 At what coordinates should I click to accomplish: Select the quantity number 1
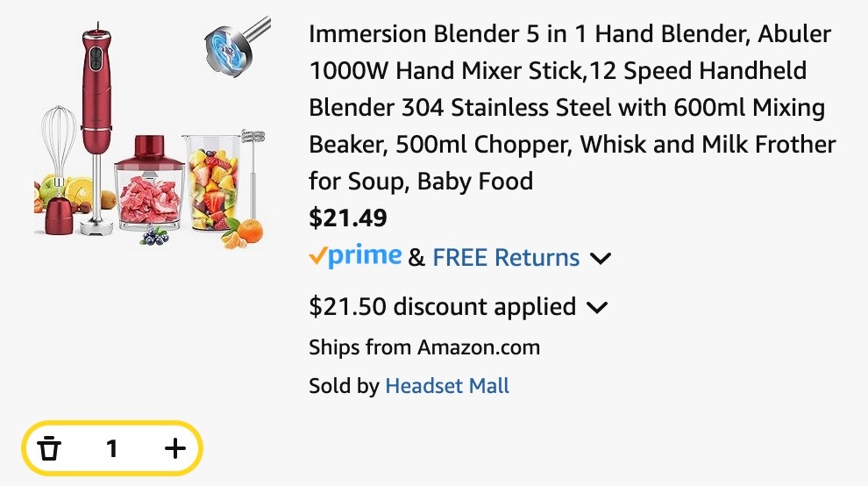[x=111, y=449]
